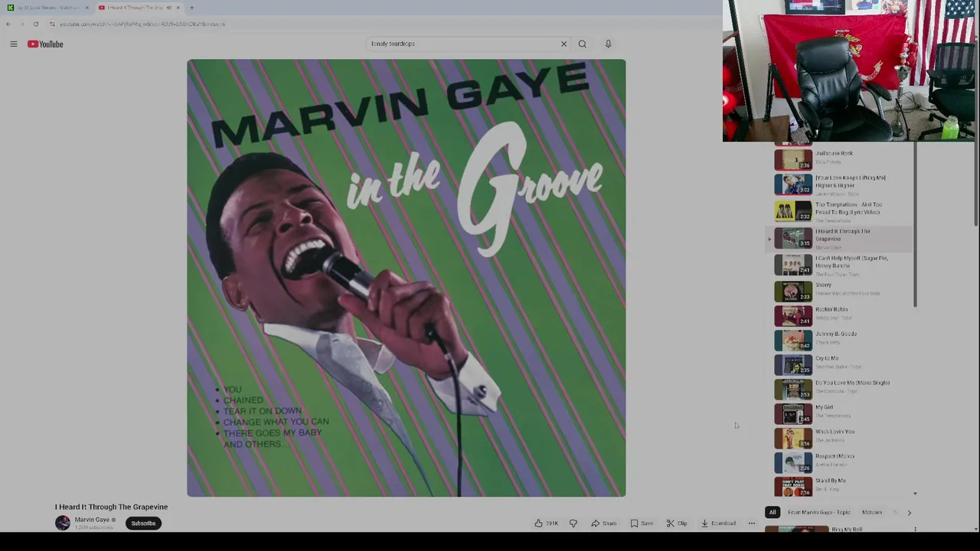The width and height of the screenshot is (980, 551).
Task: Select the 'All' filter chip
Action: tap(773, 513)
